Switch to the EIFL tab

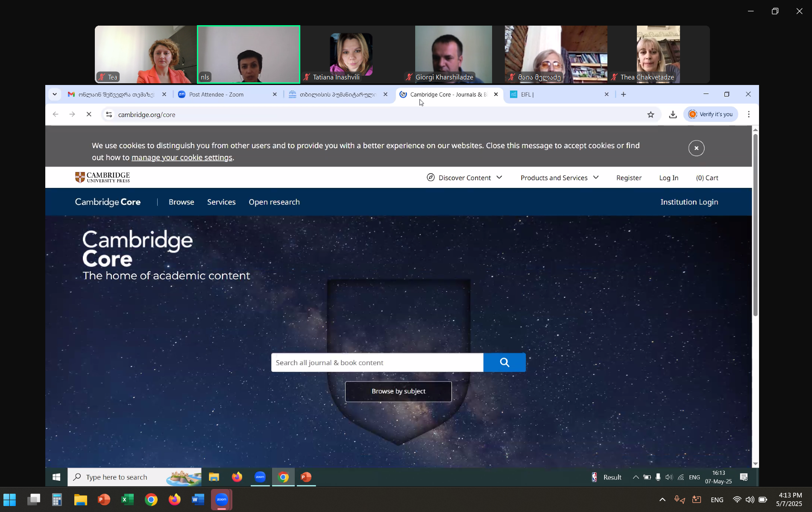(x=559, y=94)
